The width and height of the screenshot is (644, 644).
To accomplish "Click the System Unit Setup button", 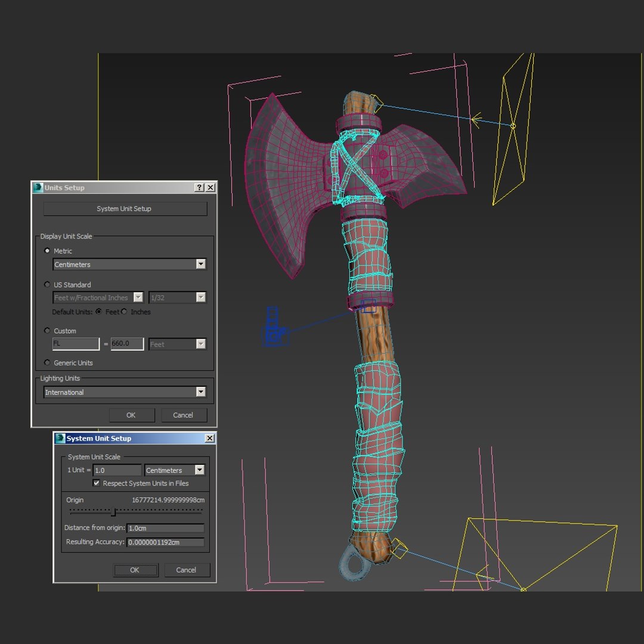I will click(125, 209).
